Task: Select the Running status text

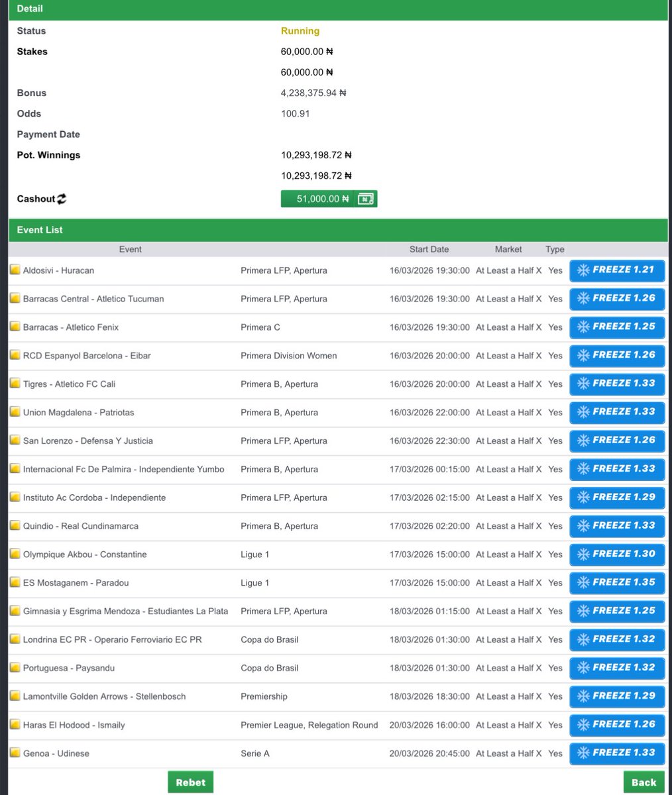Action: coord(300,31)
